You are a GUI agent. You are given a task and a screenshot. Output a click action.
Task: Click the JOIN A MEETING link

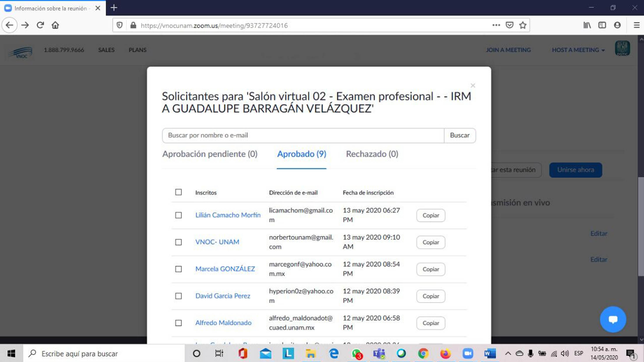[508, 50]
